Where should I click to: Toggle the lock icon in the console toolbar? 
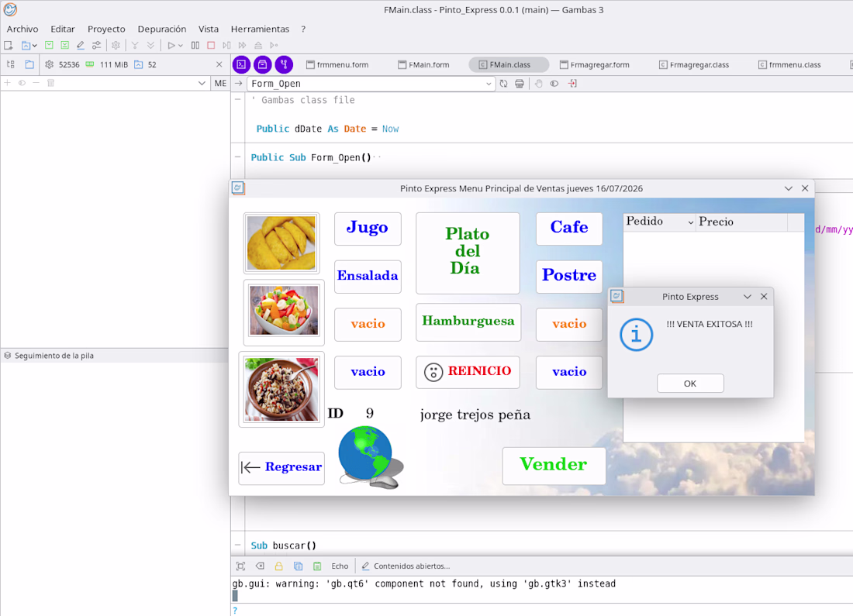278,566
